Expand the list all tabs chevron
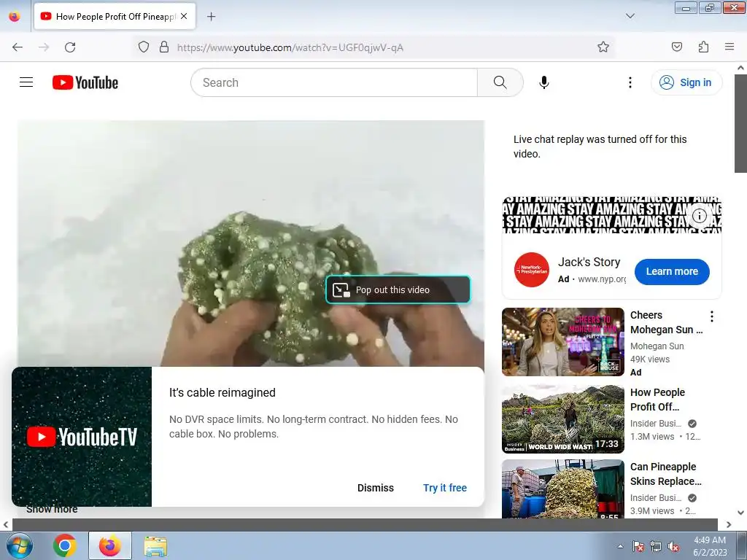 [x=630, y=16]
